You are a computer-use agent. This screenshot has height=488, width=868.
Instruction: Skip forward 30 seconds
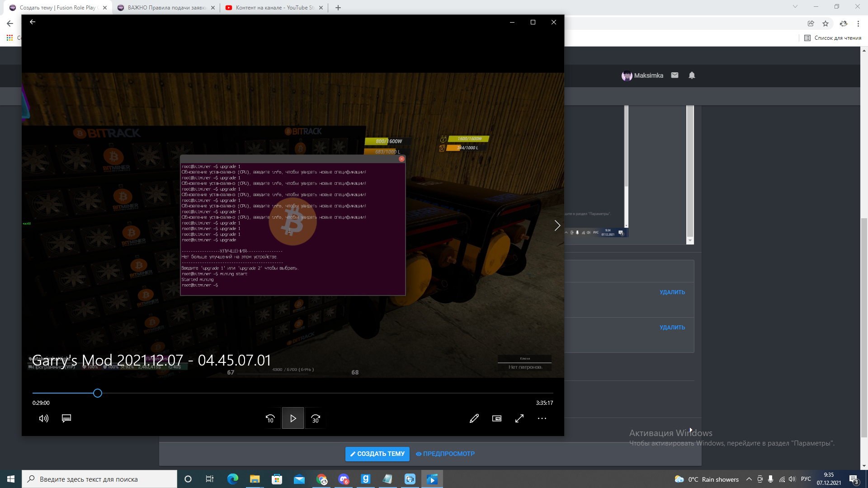pos(316,419)
